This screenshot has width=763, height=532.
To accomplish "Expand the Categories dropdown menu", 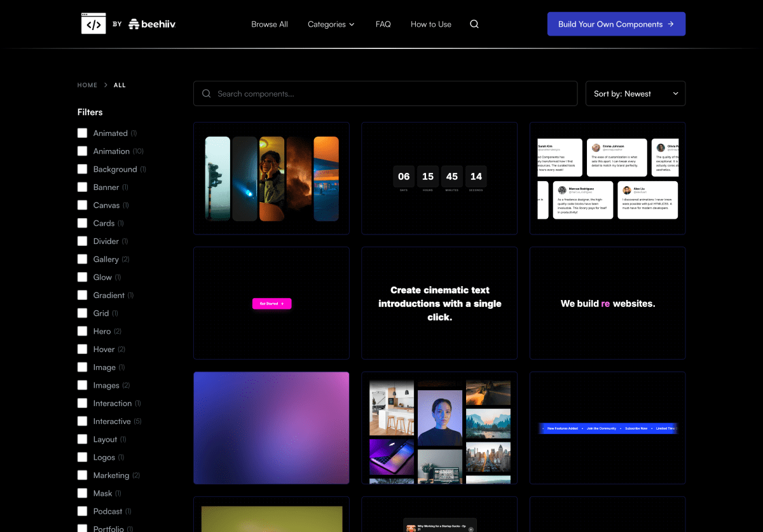I will pyautogui.click(x=331, y=24).
